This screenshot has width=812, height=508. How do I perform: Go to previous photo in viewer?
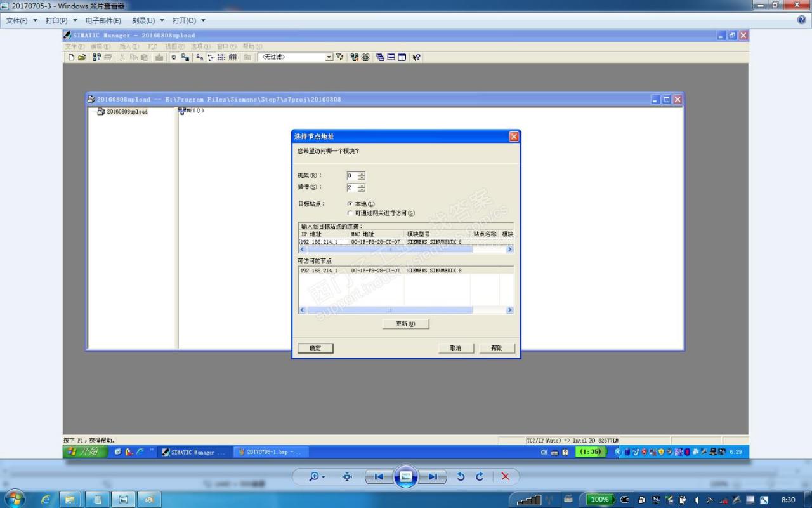[379, 476]
